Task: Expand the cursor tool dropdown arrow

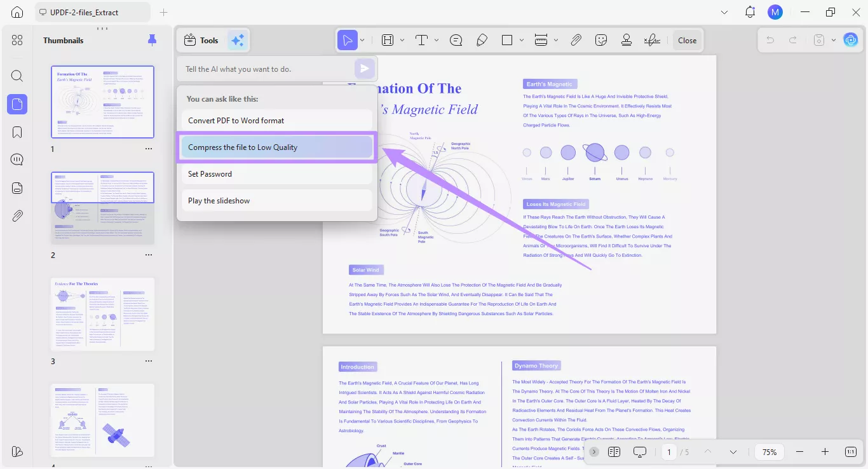Action: click(x=362, y=40)
